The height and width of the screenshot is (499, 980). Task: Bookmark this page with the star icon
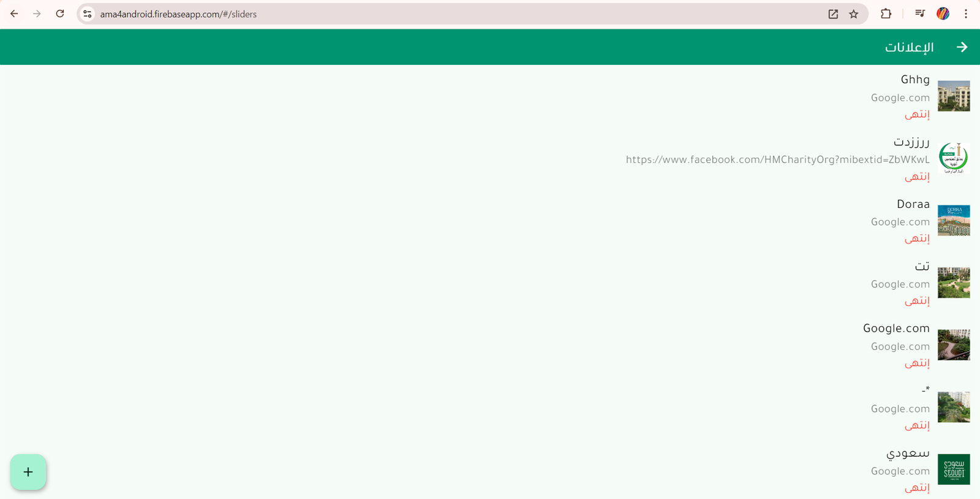click(x=854, y=14)
